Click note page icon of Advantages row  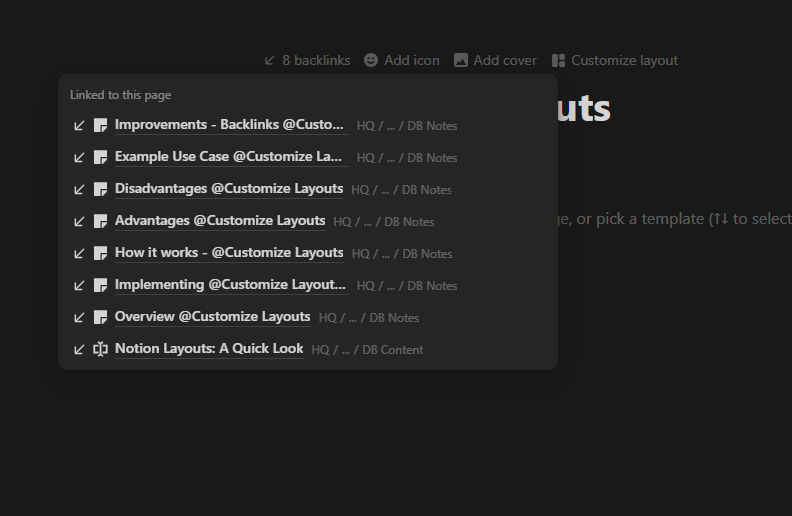(x=101, y=221)
